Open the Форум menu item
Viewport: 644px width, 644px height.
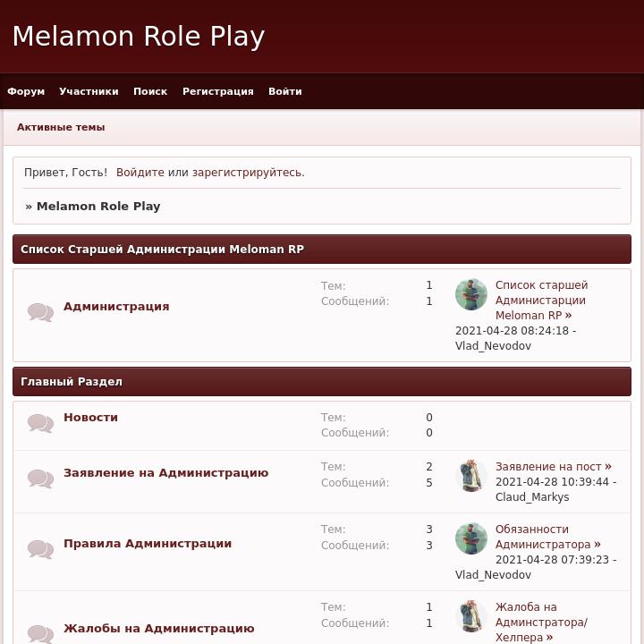pos(26,91)
